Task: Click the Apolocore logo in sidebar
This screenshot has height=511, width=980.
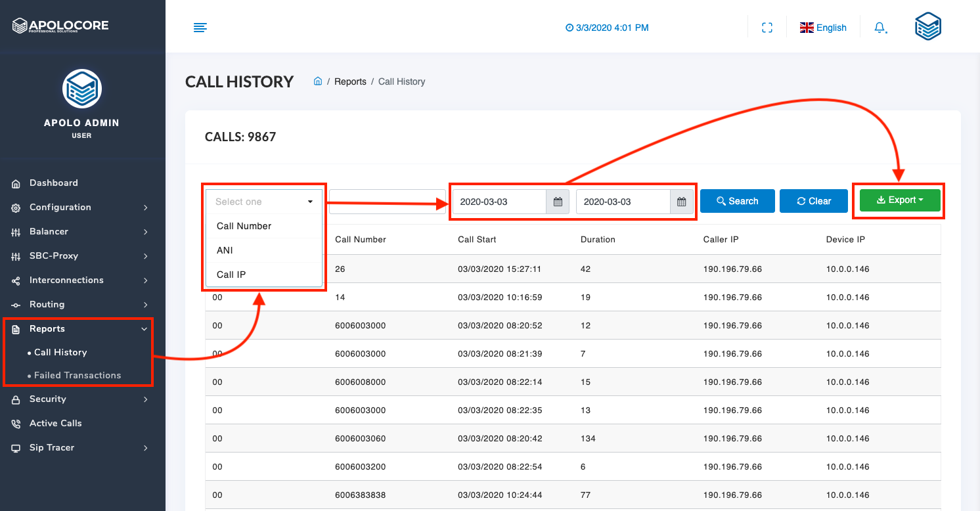Action: [x=60, y=26]
